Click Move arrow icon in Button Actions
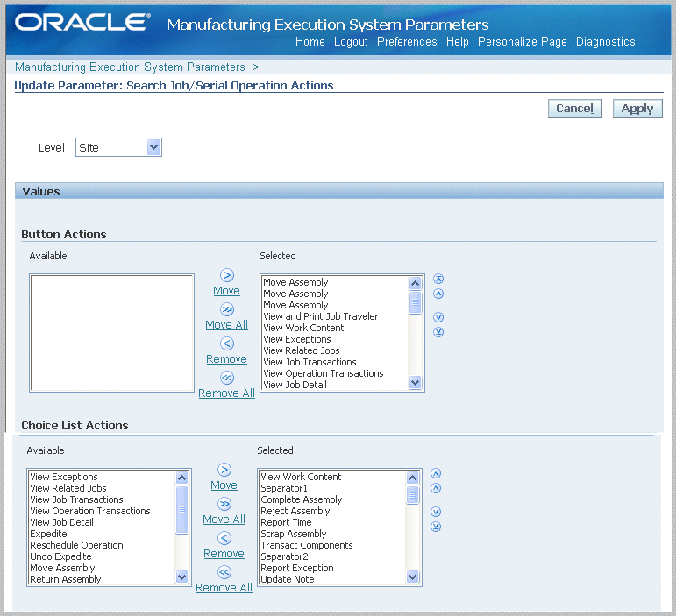Image resolution: width=676 pixels, height=616 pixels. coord(227,275)
